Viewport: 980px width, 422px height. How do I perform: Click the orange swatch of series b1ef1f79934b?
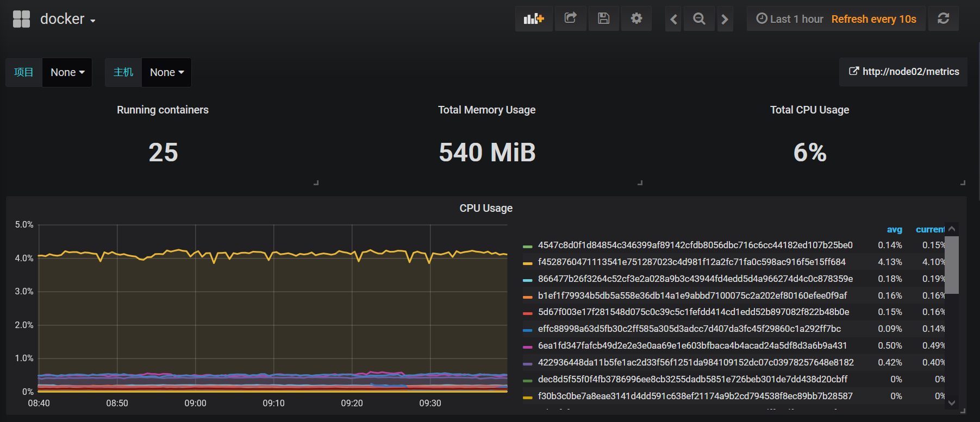(x=527, y=297)
